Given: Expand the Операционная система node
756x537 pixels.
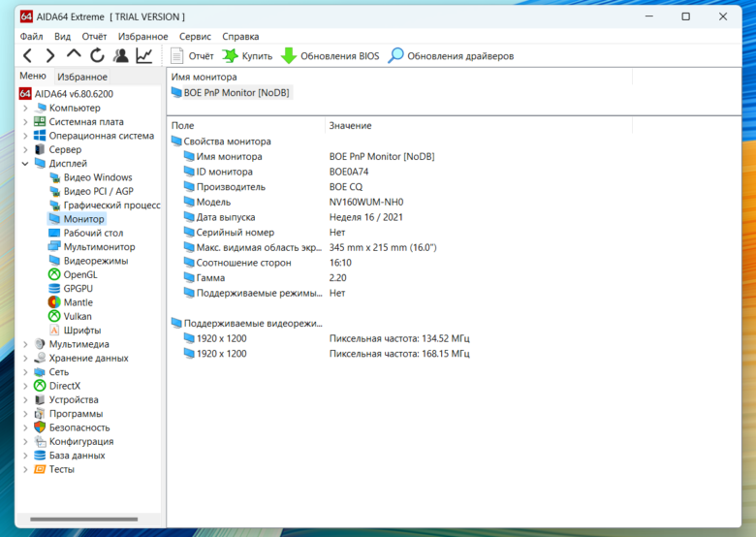Looking at the screenshot, I should click(x=25, y=136).
